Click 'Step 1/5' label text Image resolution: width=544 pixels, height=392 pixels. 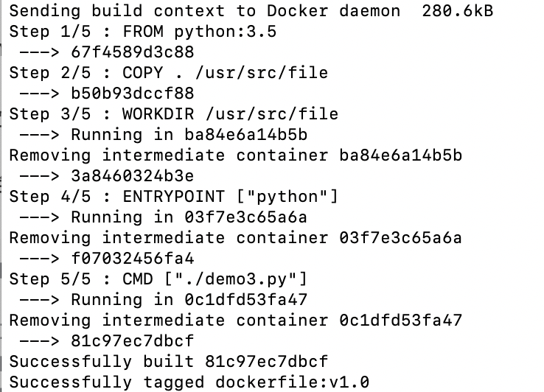(50, 32)
